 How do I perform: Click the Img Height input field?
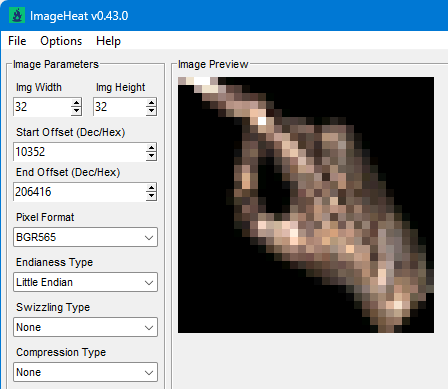tap(119, 107)
